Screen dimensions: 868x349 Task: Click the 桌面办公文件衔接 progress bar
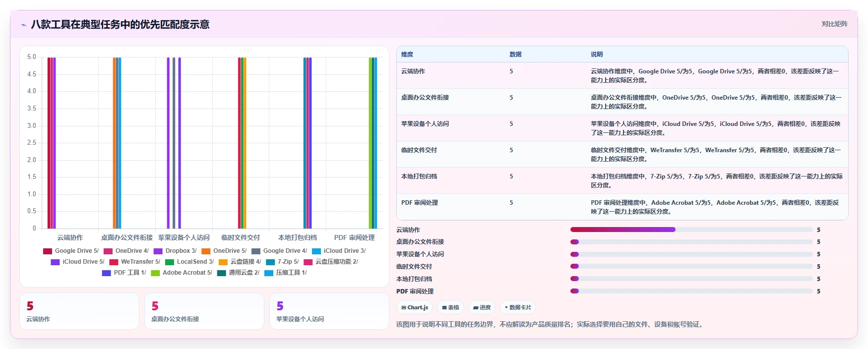click(x=691, y=242)
